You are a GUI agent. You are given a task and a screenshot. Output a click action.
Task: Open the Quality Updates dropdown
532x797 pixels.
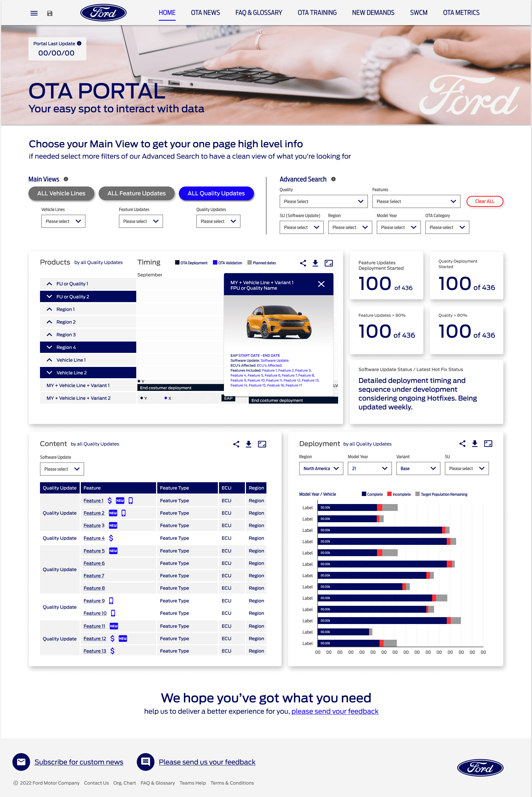click(x=218, y=221)
